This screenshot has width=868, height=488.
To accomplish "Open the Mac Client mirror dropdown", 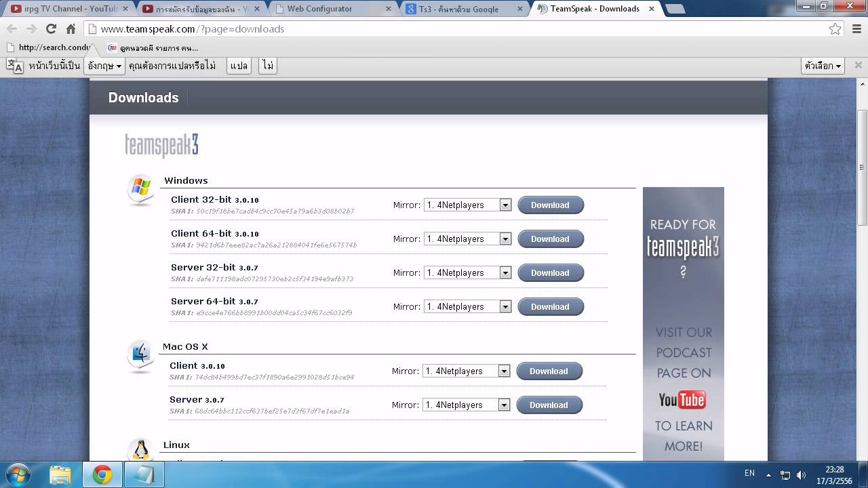I will [x=466, y=371].
